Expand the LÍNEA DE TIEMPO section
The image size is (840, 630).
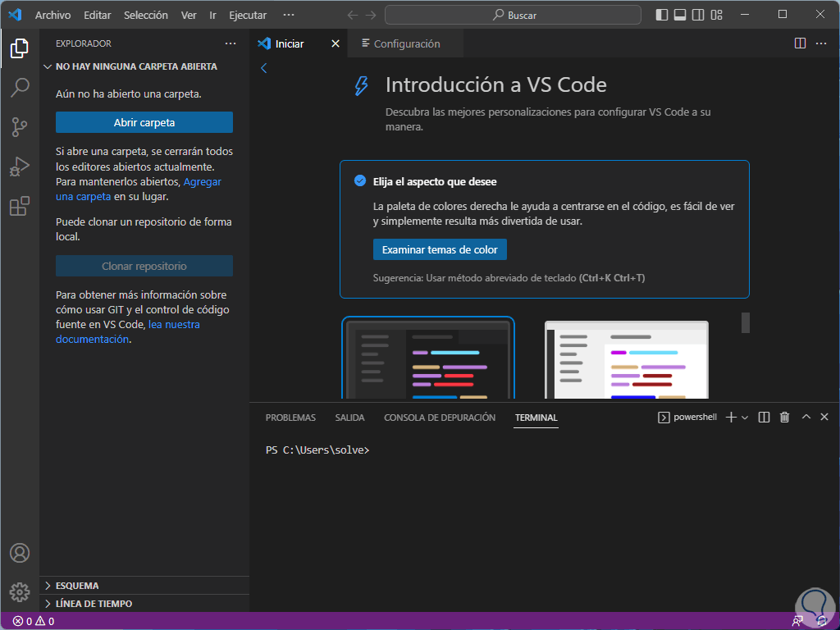pyautogui.click(x=94, y=604)
